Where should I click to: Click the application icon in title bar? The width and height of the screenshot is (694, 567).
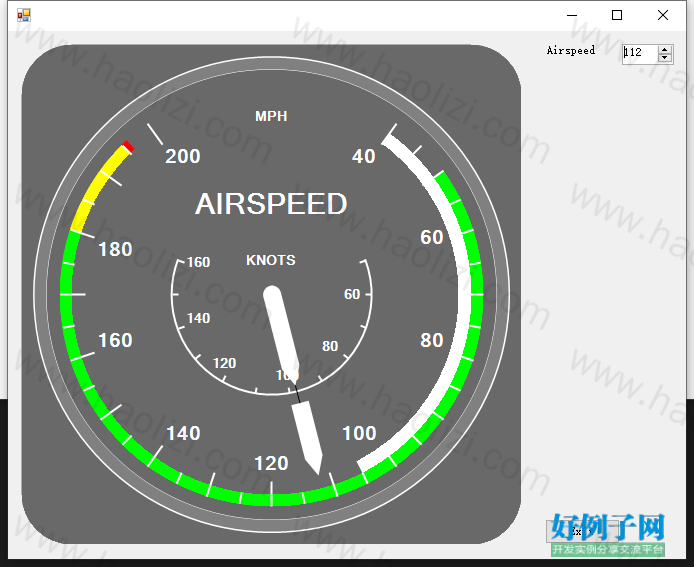point(23,15)
